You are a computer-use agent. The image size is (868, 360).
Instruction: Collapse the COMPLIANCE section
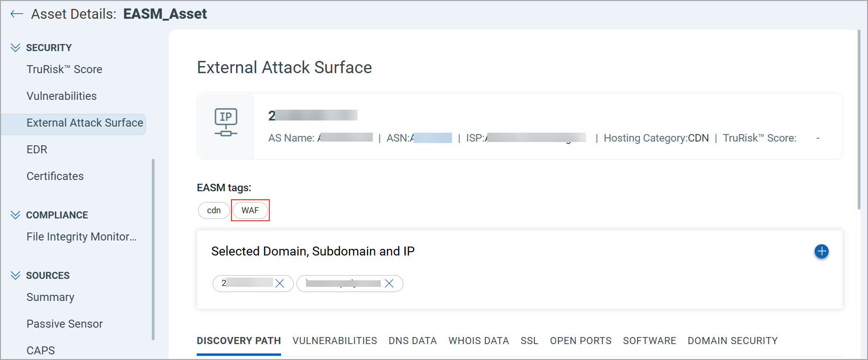tap(15, 215)
